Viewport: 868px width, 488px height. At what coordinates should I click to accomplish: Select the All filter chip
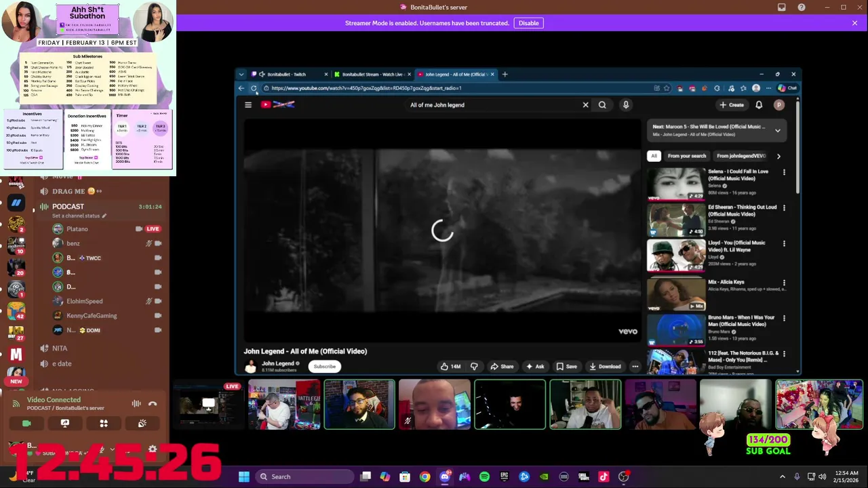pos(654,157)
